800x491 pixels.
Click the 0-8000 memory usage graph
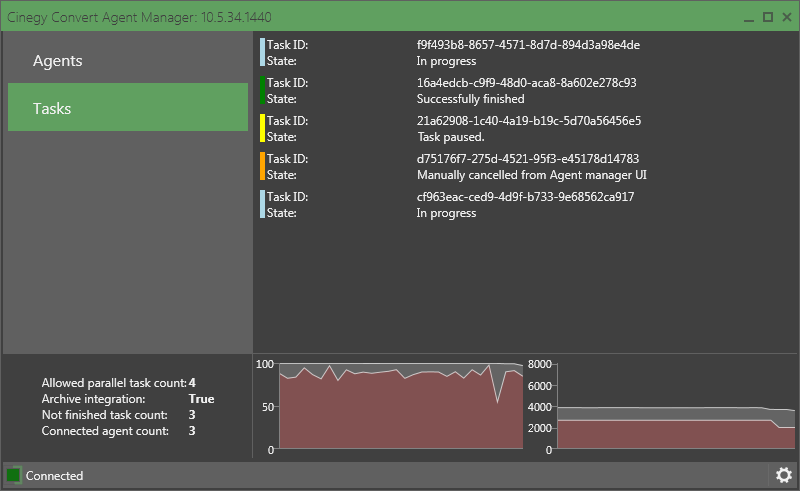676,406
